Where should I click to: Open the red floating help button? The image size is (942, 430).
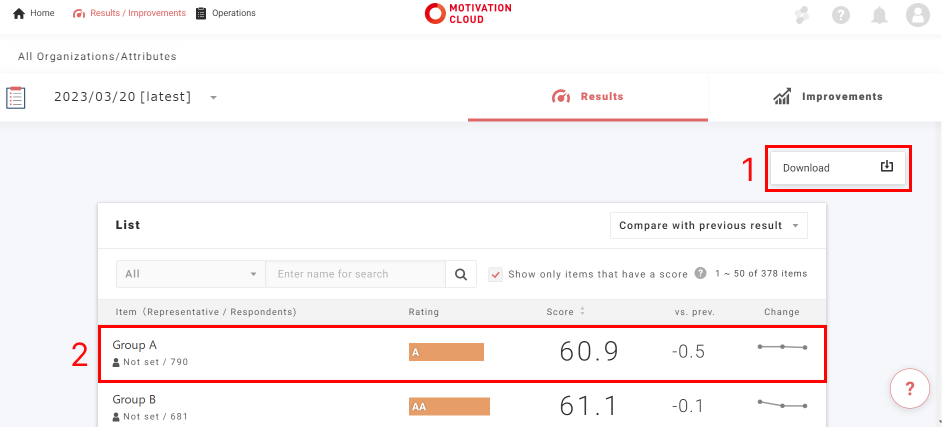909,387
